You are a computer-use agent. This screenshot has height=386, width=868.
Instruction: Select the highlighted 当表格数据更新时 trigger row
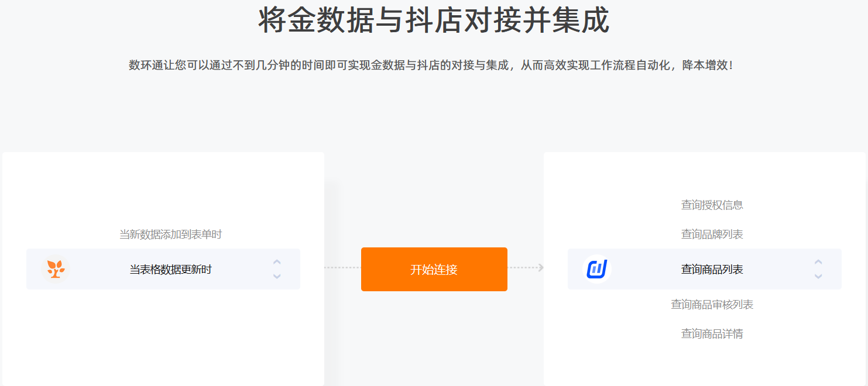point(163,269)
